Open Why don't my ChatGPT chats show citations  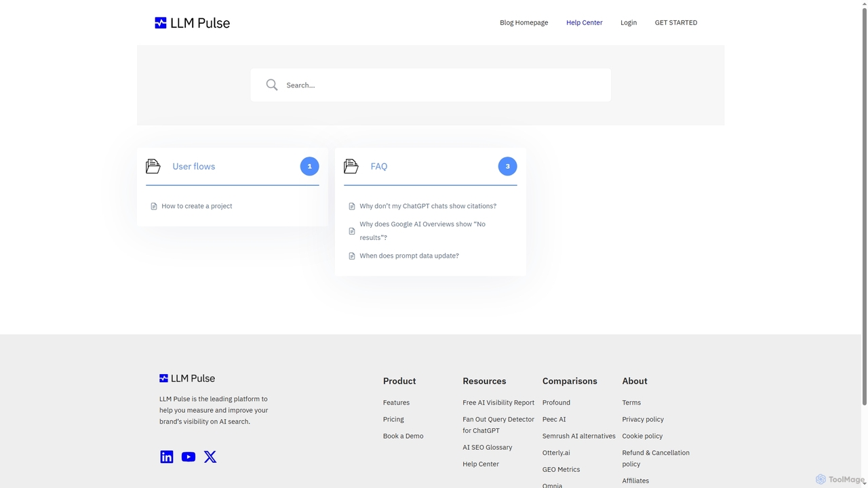tap(428, 206)
